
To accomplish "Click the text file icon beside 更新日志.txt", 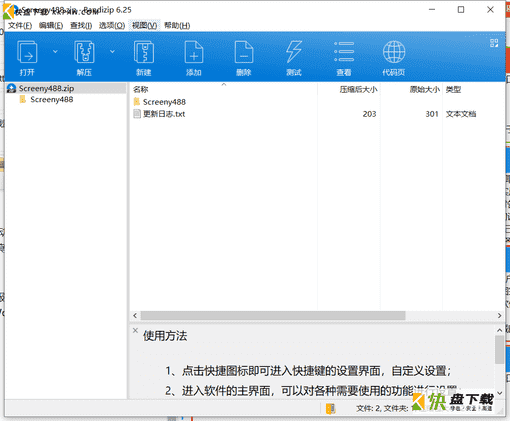I will coord(137,114).
